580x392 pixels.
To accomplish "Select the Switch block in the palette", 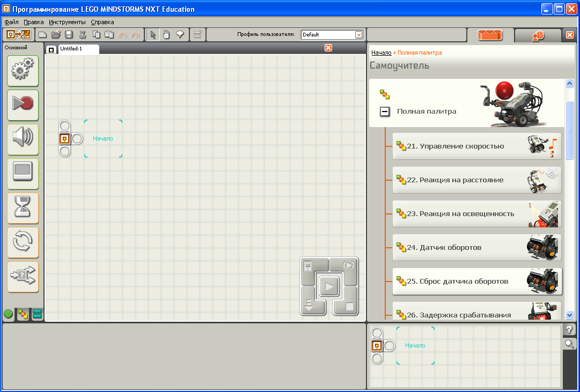I will 23,277.
